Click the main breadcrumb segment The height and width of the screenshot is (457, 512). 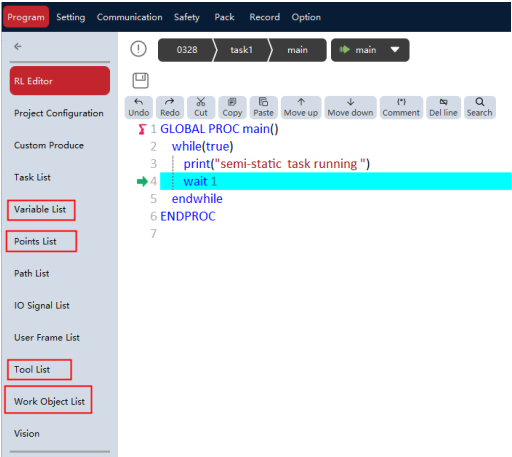pyautogui.click(x=297, y=50)
